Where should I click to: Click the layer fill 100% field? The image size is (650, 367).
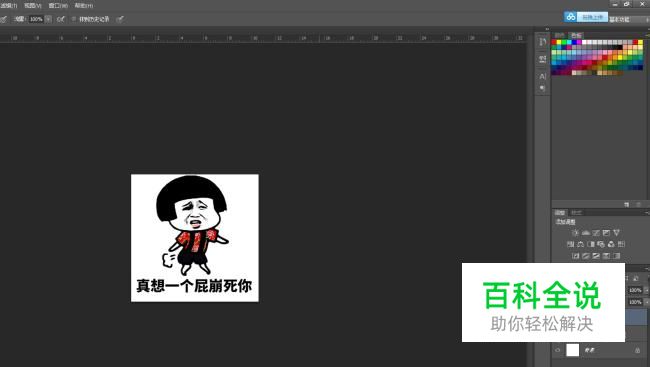635,302
